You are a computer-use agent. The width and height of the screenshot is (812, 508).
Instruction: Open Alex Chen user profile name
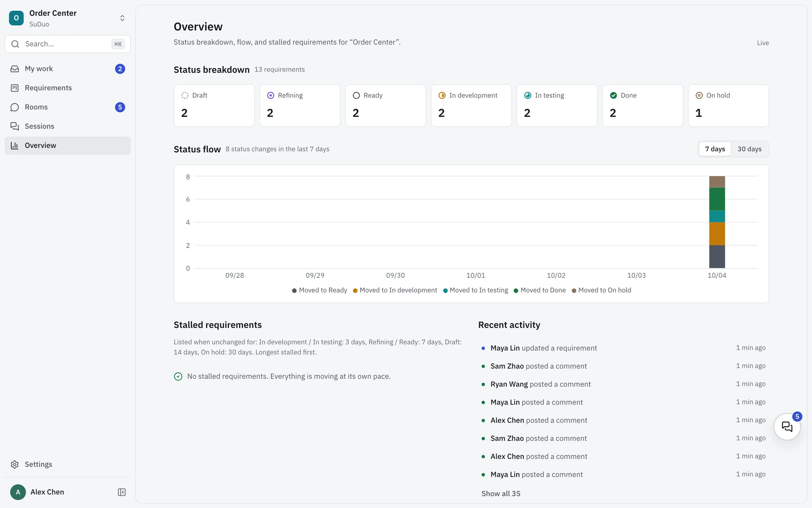pyautogui.click(x=47, y=492)
